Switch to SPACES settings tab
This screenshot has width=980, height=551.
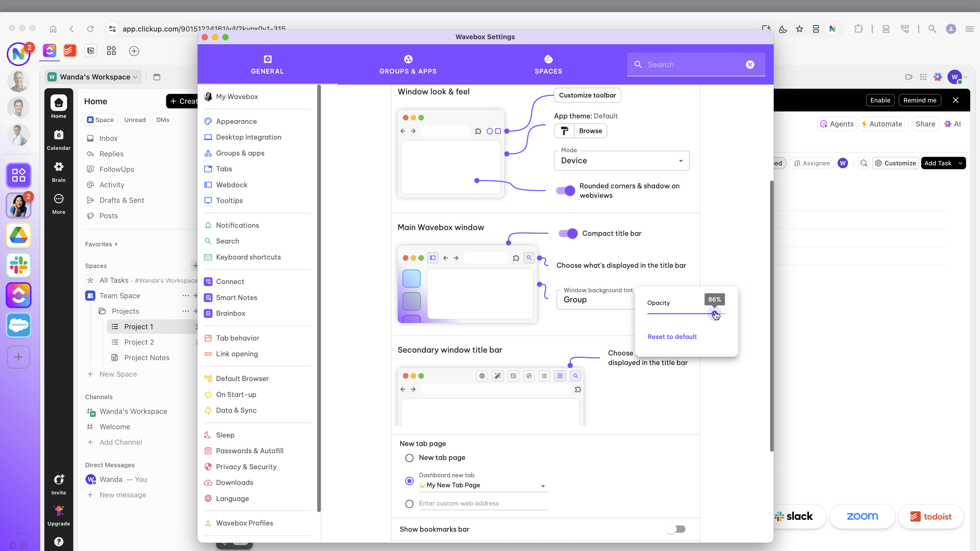[548, 65]
